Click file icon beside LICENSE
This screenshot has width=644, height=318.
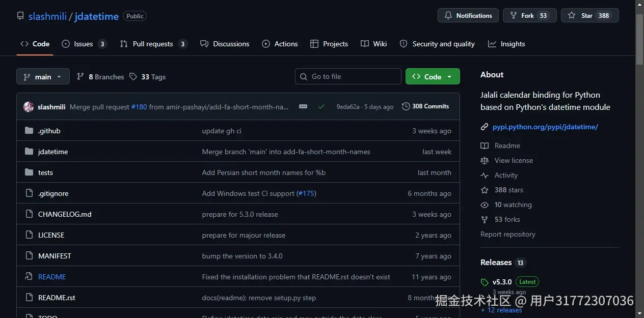pos(29,235)
